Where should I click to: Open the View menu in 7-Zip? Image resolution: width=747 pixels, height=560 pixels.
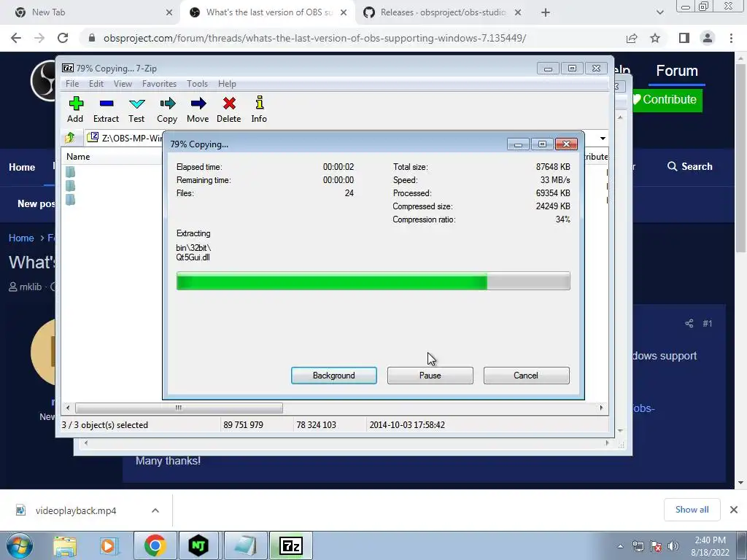tap(123, 84)
